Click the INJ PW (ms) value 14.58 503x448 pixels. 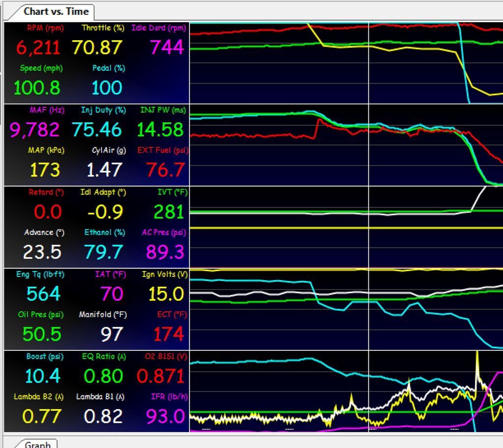coord(160,130)
